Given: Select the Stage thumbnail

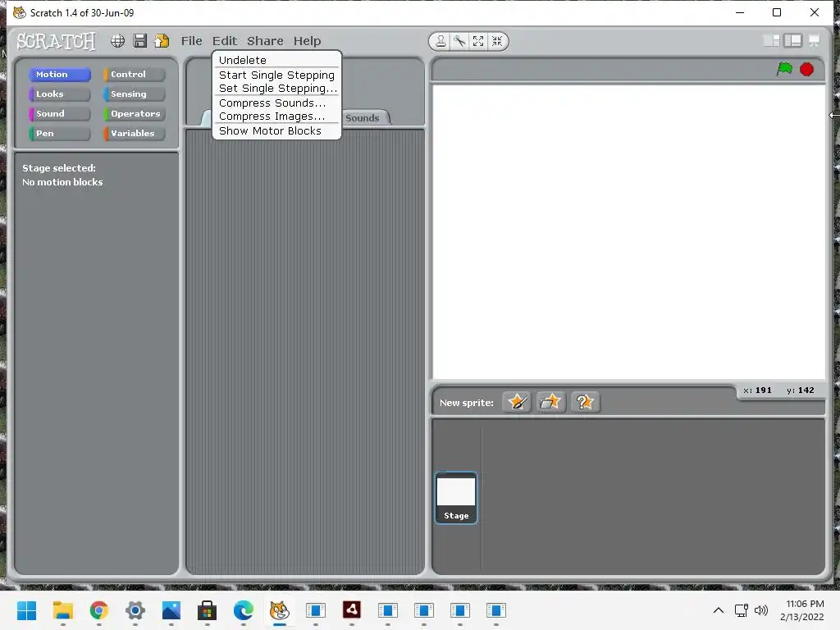Looking at the screenshot, I should coord(456,498).
